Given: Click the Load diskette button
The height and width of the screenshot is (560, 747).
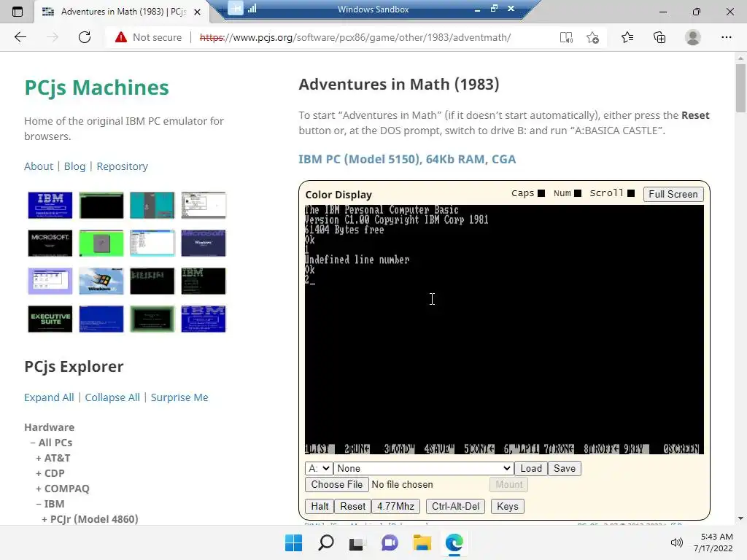Looking at the screenshot, I should click(x=531, y=469).
